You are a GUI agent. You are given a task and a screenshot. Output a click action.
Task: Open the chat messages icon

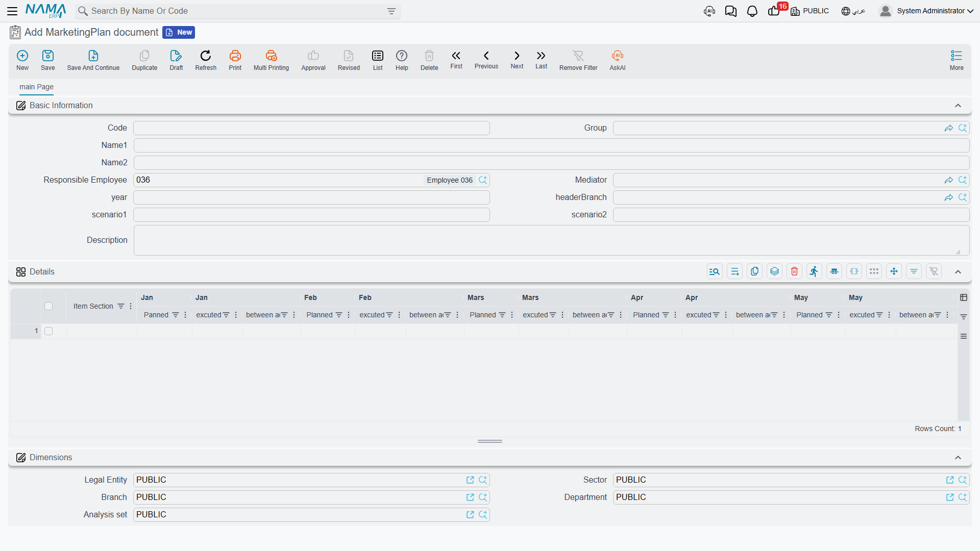pos(731,11)
